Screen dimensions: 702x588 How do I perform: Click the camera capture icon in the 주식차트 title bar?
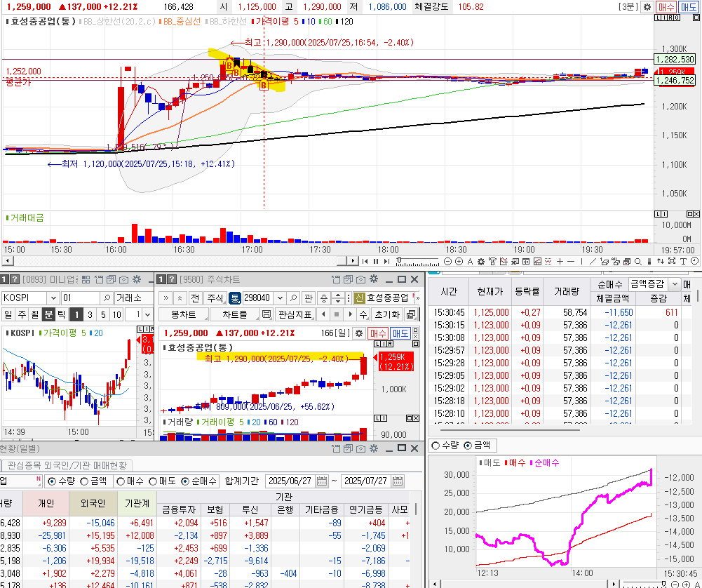pos(361,279)
